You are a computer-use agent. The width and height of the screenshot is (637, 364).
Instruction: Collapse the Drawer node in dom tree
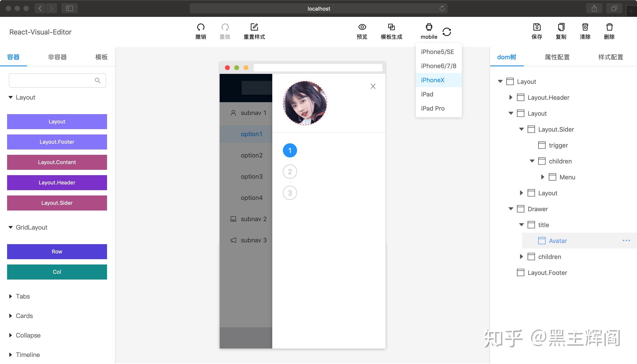click(510, 209)
